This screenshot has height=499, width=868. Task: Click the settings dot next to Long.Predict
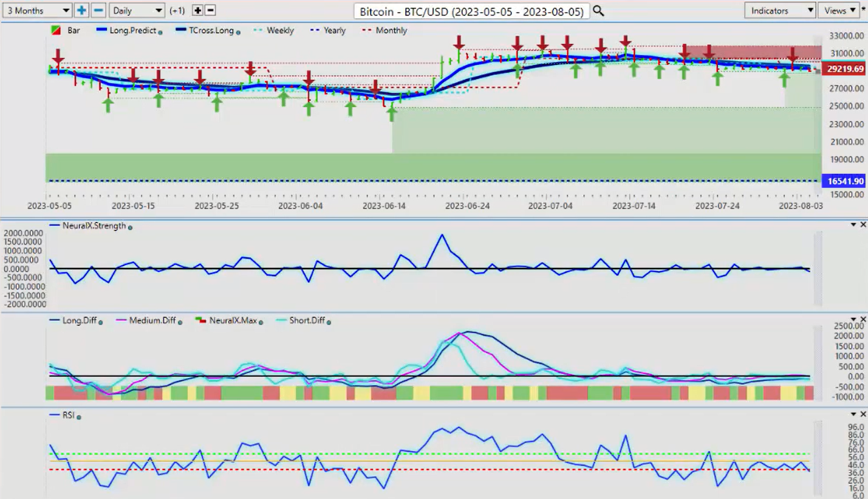pyautogui.click(x=160, y=32)
